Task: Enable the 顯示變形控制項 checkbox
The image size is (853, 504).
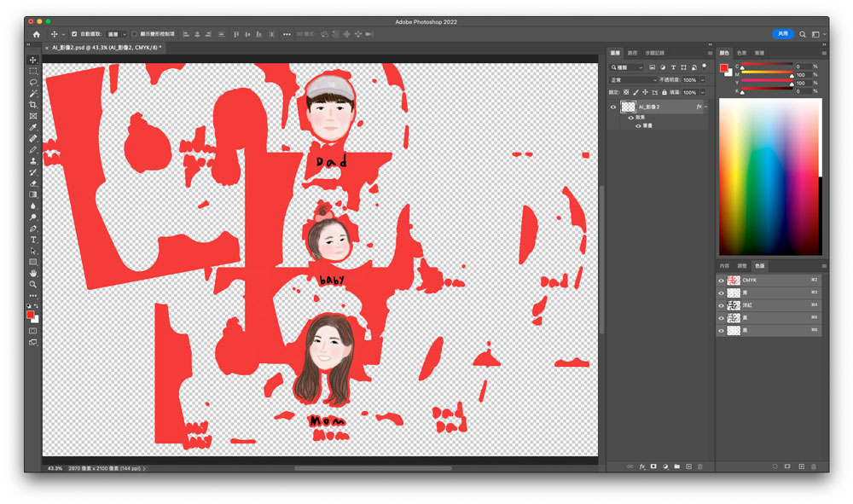Action: coord(134,34)
